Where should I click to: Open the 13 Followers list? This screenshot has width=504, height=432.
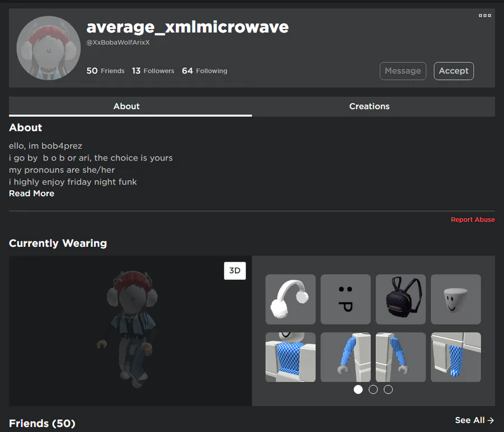pyautogui.click(x=153, y=71)
